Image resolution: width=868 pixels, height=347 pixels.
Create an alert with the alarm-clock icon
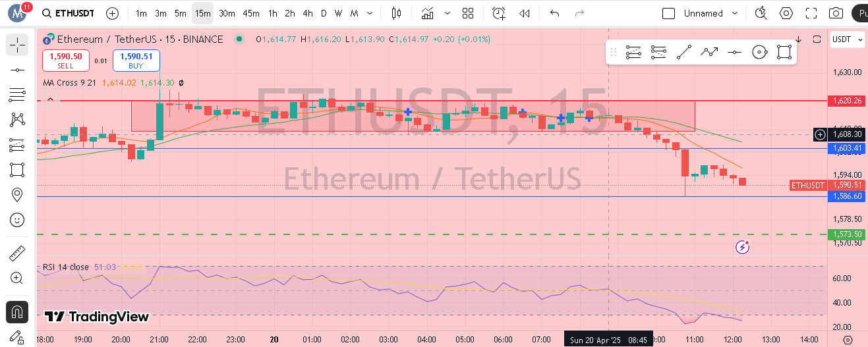click(x=499, y=13)
